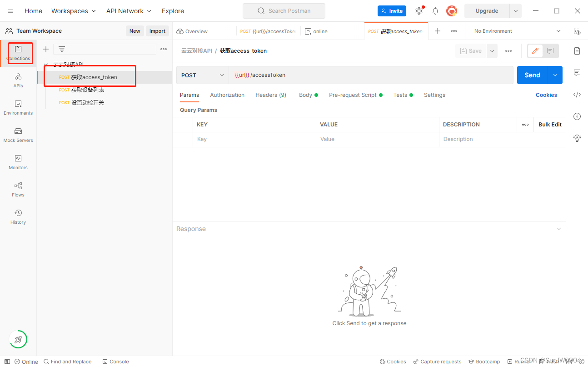This screenshot has width=588, height=367.
Task: Switch to the Params tab
Action: click(x=189, y=95)
